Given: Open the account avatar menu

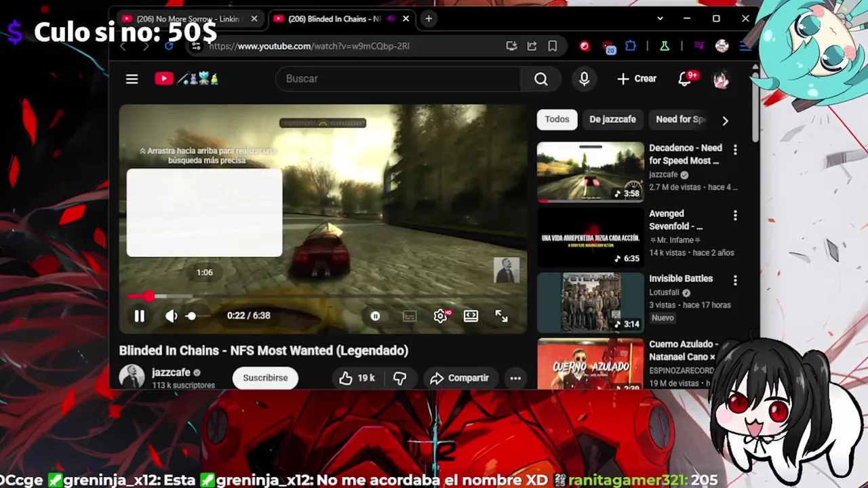Looking at the screenshot, I should coord(721,79).
